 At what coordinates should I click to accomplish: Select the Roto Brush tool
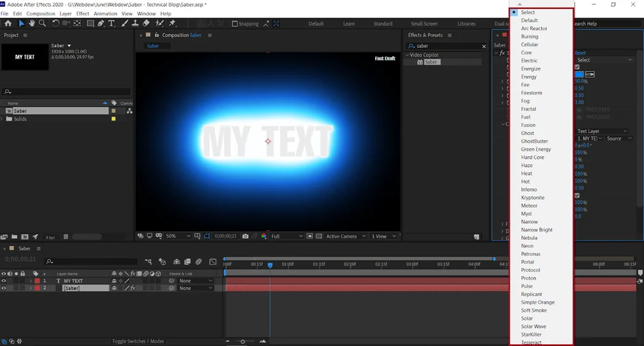pyautogui.click(x=159, y=23)
